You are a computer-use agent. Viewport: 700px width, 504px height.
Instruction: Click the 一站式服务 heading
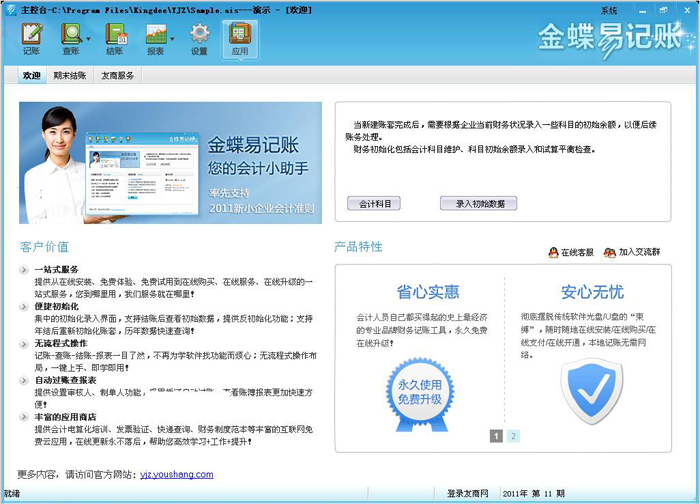click(x=57, y=270)
